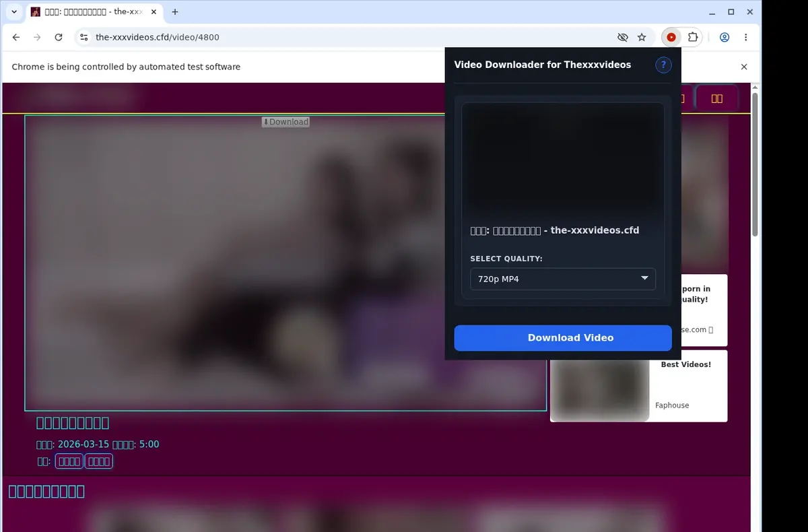The width and height of the screenshot is (808, 532).
Task: Click the 'Best Videos!' ad text
Action: tap(685, 364)
